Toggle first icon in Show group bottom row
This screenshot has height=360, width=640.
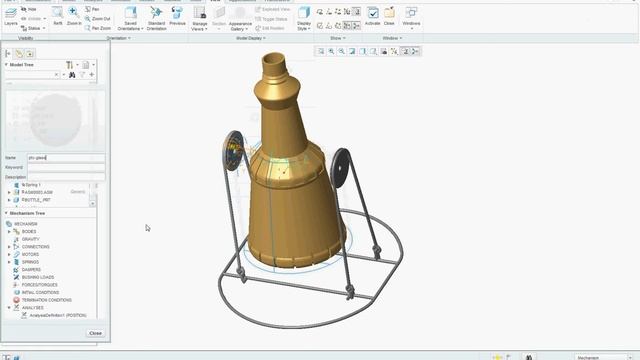320,26
